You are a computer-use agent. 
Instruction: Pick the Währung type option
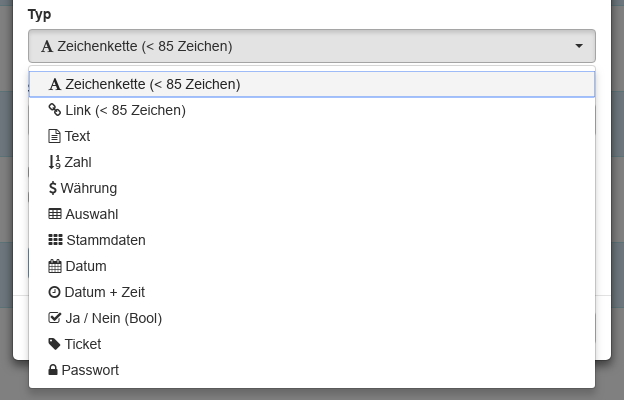[88, 188]
